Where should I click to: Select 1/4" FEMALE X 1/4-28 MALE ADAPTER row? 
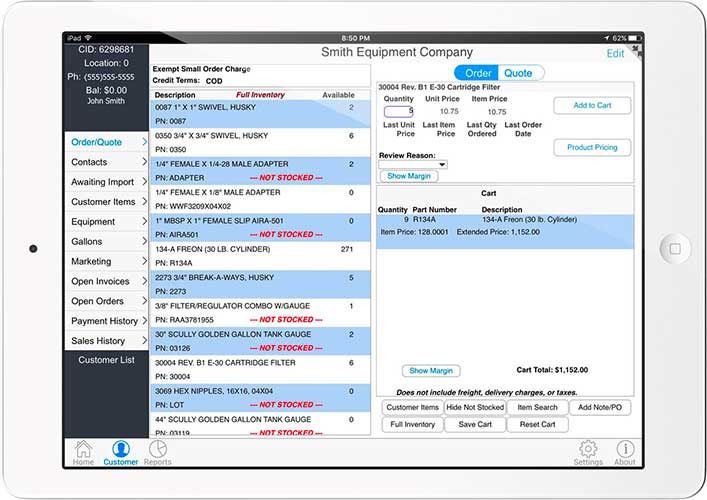point(260,171)
